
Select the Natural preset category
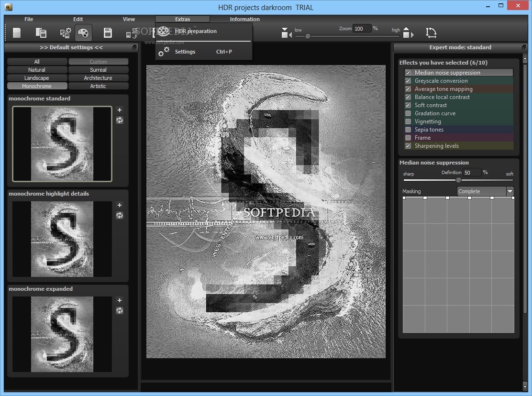37,70
